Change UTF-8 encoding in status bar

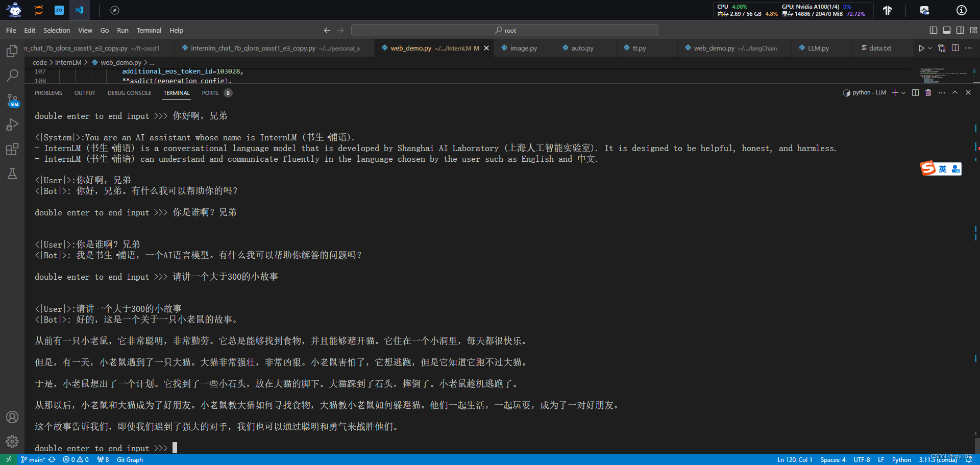point(862,459)
